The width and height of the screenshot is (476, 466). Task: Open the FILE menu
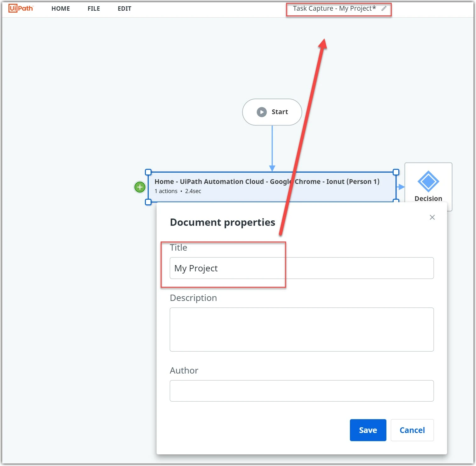click(94, 8)
